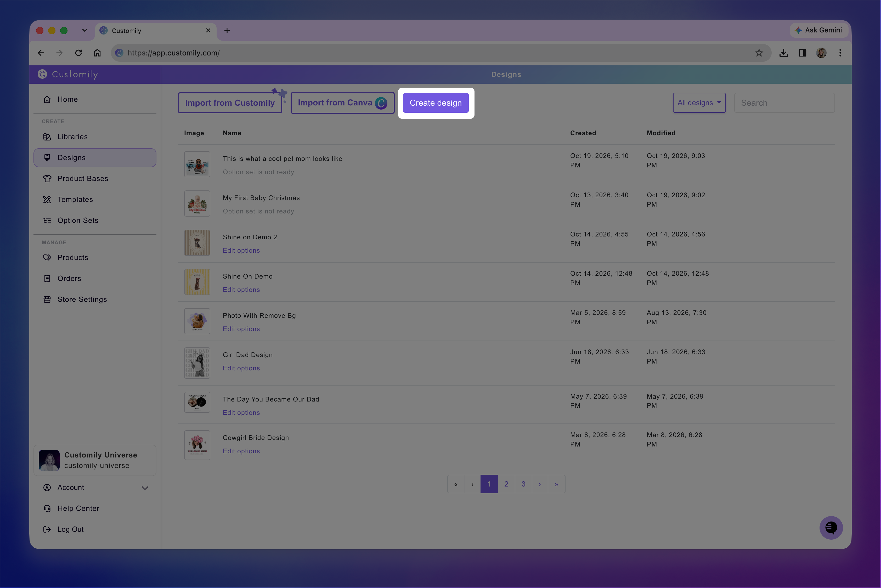This screenshot has width=881, height=588.
Task: Click the Orders document icon
Action: [47, 279]
